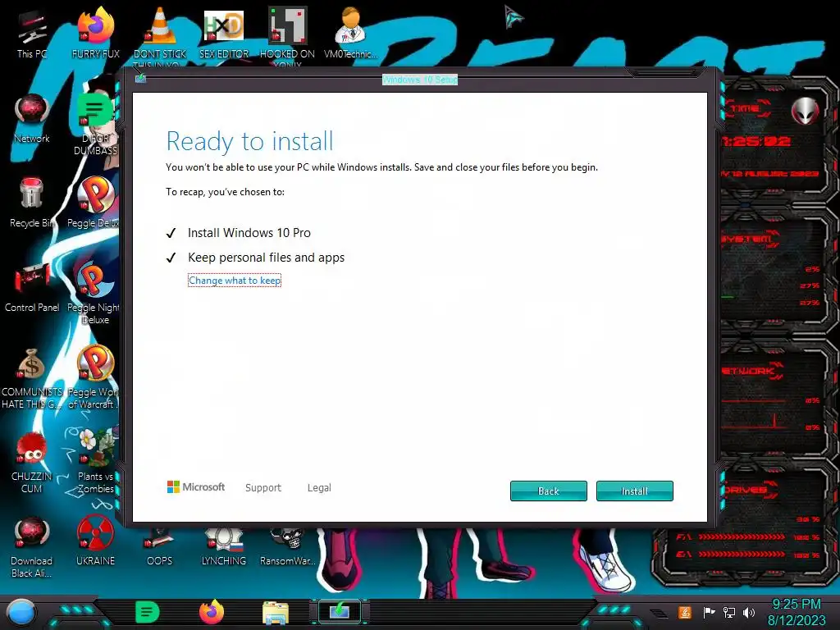Click the Ready to install heading
The width and height of the screenshot is (840, 630).
[249, 141]
